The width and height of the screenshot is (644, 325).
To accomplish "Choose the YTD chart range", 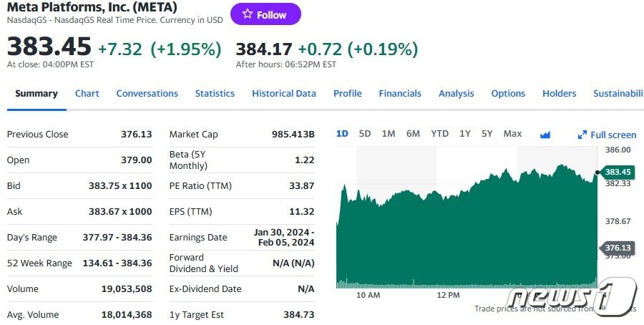I will 439,134.
